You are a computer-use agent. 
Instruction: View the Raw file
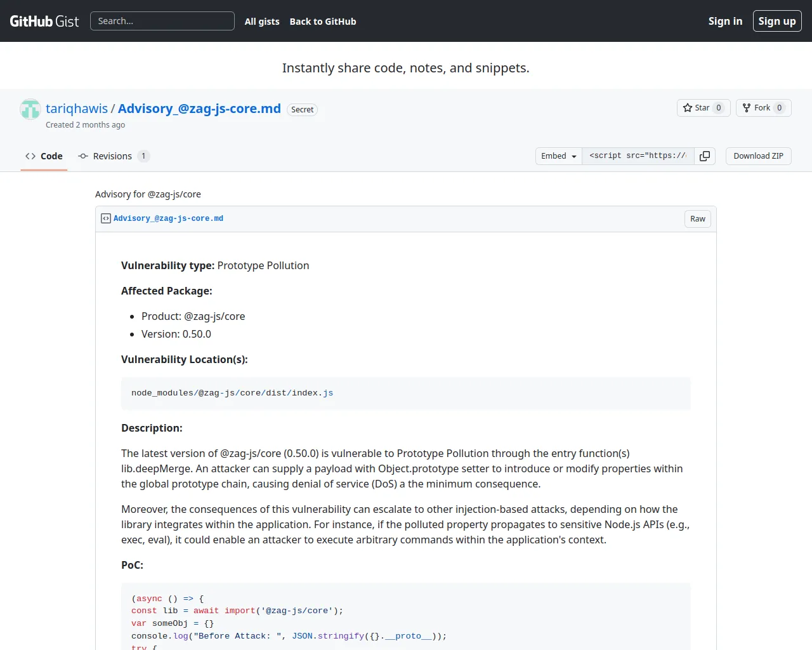(x=698, y=219)
